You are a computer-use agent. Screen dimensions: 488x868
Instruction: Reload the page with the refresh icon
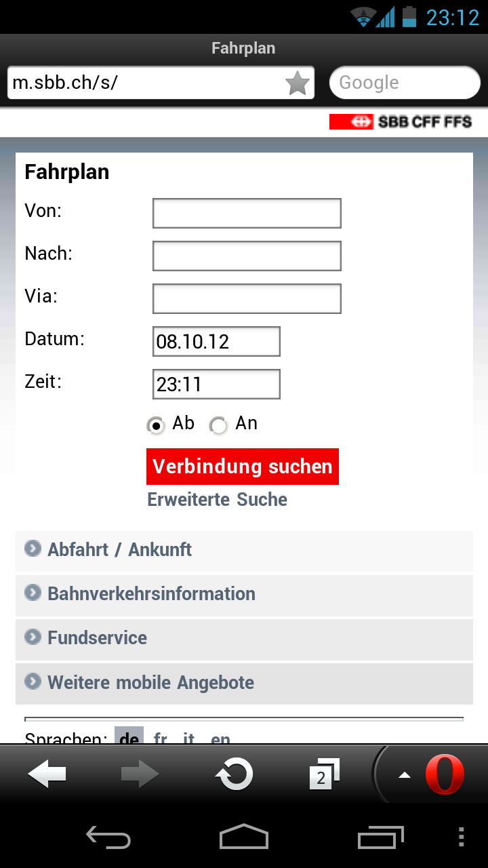[234, 774]
